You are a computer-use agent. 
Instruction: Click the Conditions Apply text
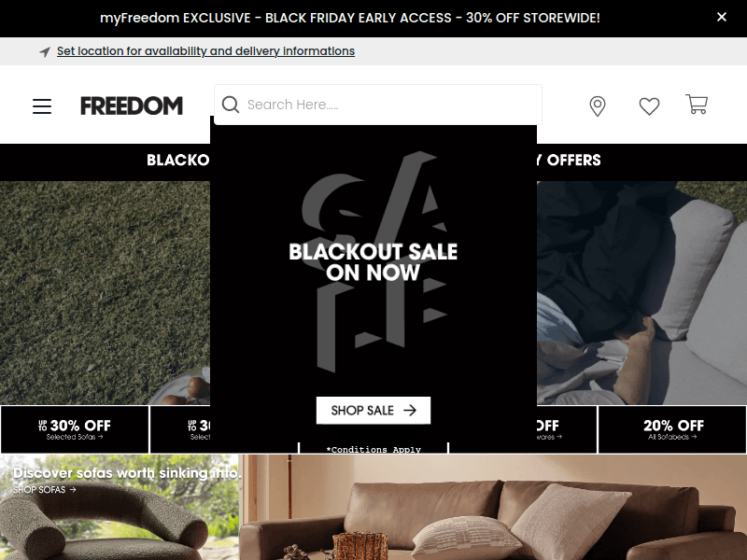pos(373,449)
